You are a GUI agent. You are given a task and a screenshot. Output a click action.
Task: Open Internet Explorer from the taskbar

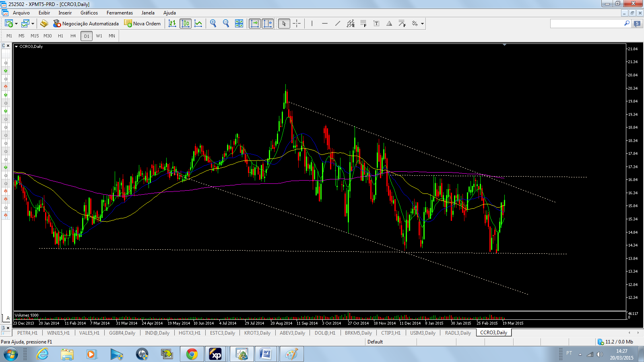42,354
